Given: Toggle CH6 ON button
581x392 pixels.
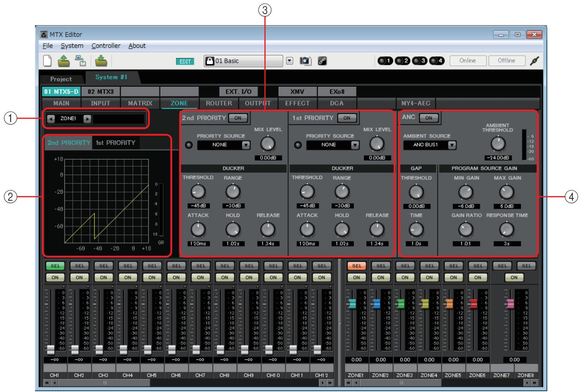Looking at the screenshot, I should click(176, 277).
